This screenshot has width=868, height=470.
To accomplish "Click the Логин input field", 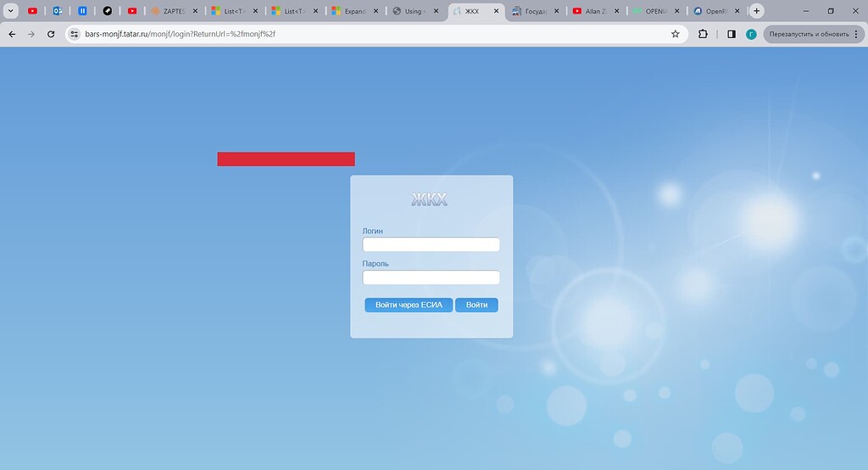I will point(431,244).
